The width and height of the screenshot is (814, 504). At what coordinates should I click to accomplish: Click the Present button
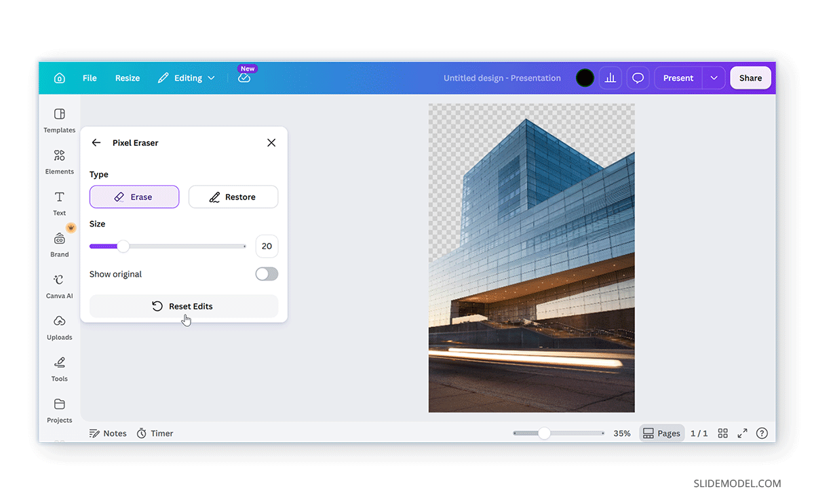[x=678, y=78]
